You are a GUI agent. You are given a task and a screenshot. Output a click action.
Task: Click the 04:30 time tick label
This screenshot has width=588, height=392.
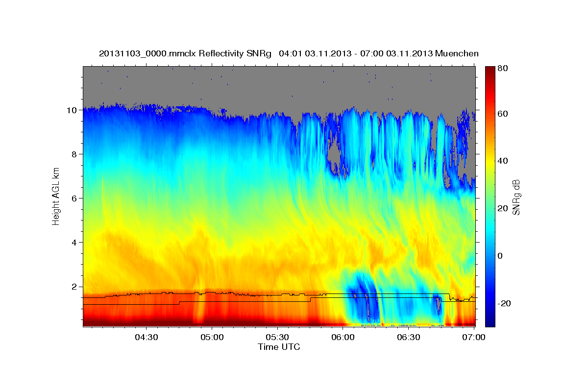147,337
